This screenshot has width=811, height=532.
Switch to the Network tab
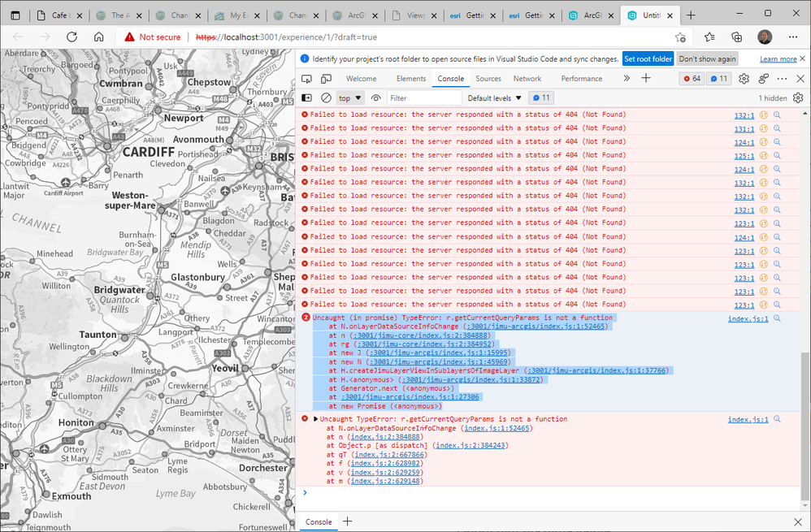[x=527, y=79]
